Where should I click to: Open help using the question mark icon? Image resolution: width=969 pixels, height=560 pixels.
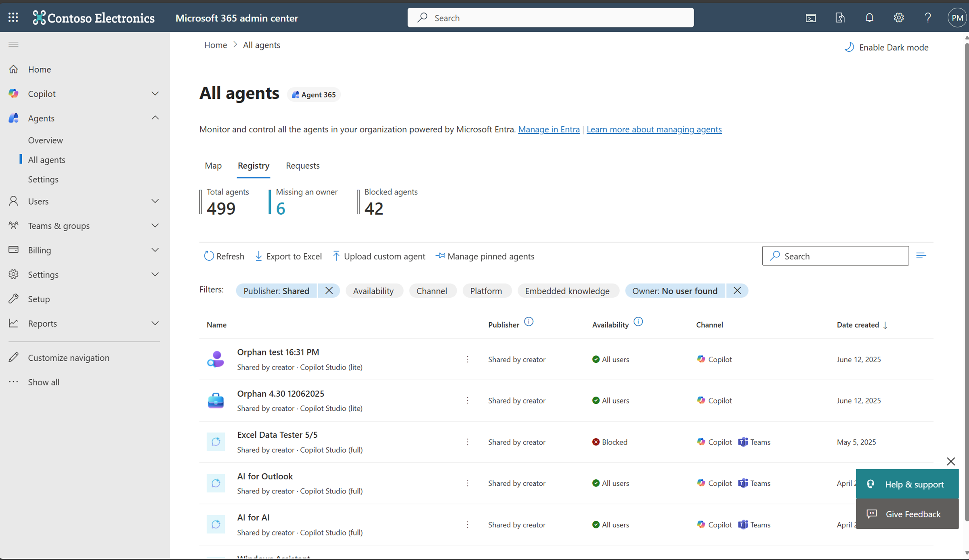click(928, 17)
